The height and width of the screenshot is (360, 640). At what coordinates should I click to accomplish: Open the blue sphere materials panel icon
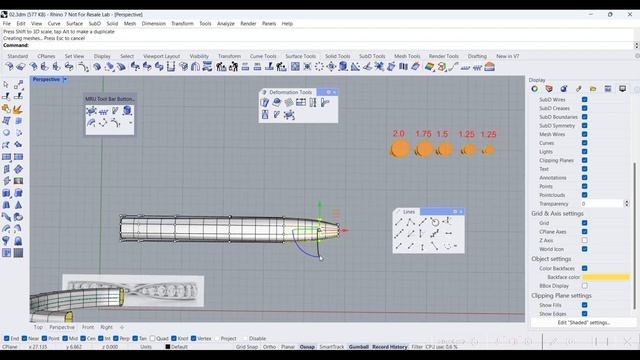coord(564,89)
